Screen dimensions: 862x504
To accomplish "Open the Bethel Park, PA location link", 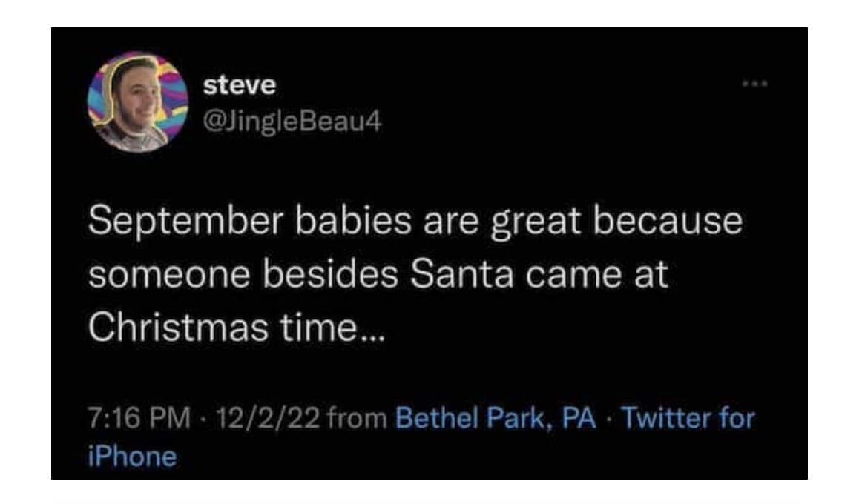I will tap(496, 419).
